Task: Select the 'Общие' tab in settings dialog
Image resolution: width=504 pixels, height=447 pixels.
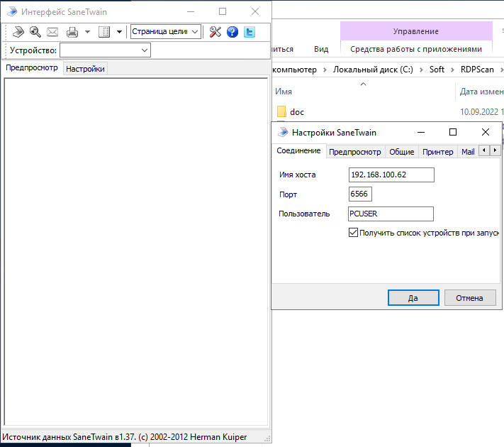Action: [401, 152]
